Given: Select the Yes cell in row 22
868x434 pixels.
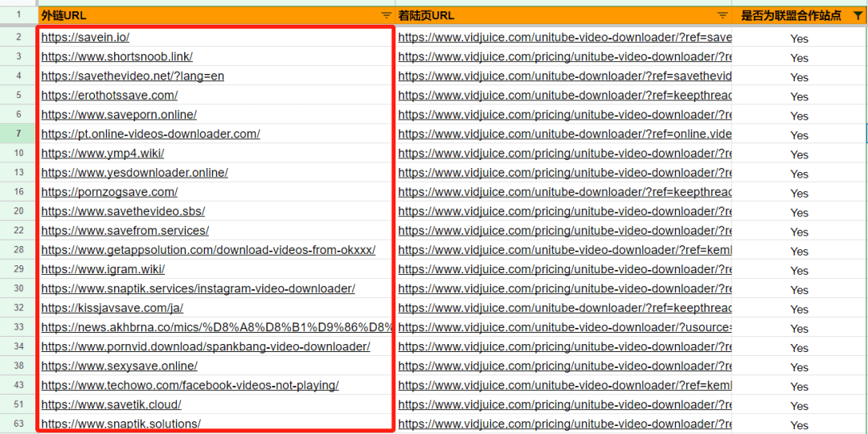Looking at the screenshot, I should pos(800,231).
